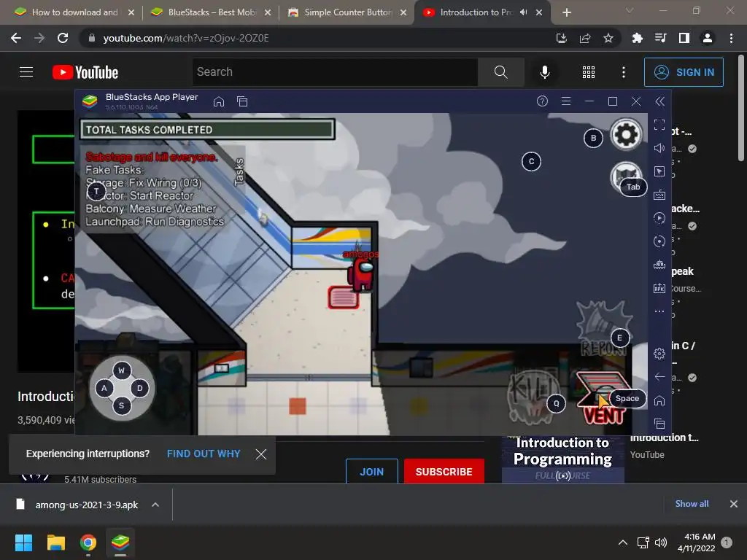Reload the YouTube page
The image size is (747, 560).
(63, 38)
